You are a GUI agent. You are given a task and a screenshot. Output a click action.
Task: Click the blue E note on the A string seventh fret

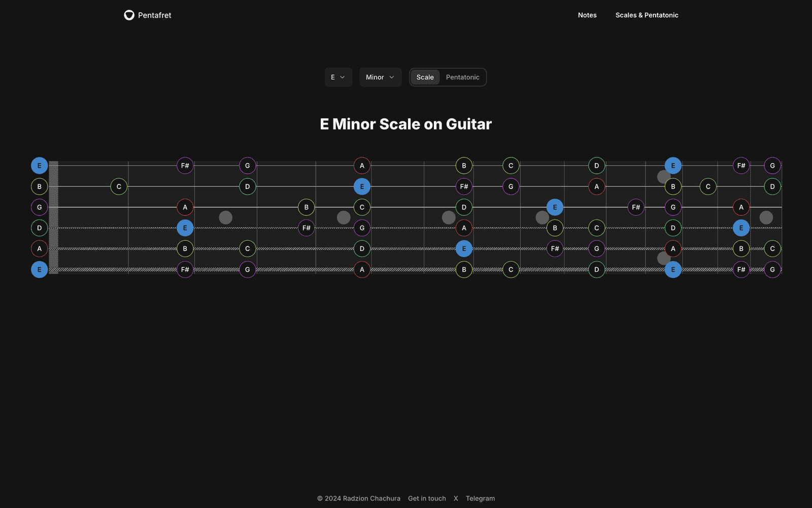(463, 248)
